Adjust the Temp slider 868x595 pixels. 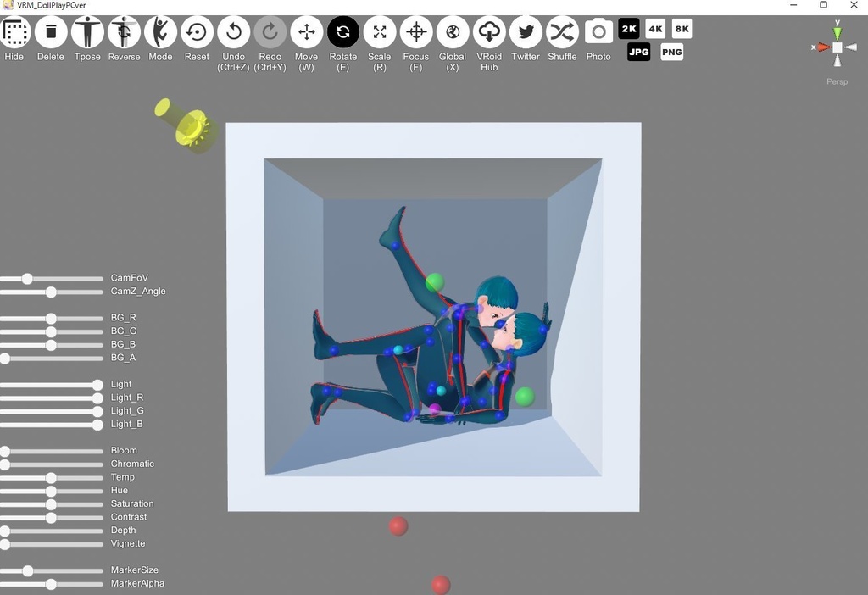pyautogui.click(x=51, y=478)
